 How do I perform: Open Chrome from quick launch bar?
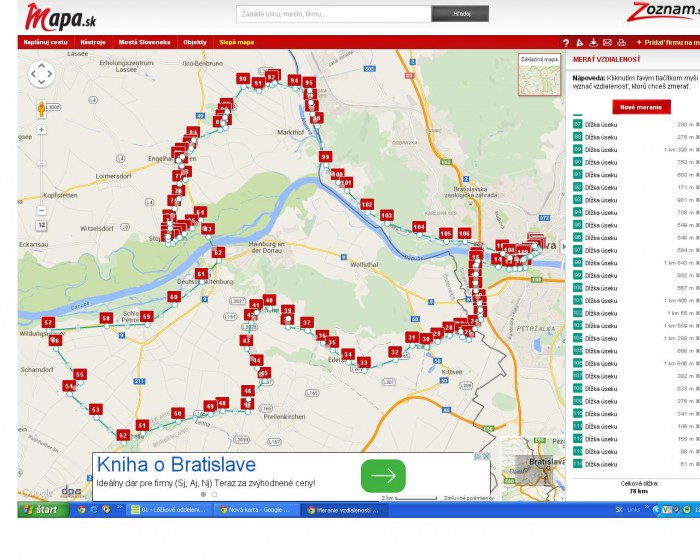pyautogui.click(x=81, y=510)
